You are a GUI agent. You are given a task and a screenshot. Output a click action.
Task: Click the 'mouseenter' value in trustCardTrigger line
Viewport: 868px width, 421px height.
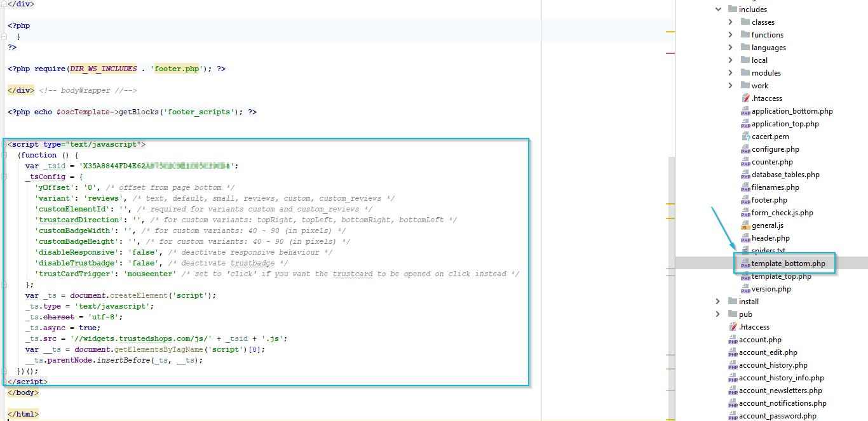tap(151, 274)
